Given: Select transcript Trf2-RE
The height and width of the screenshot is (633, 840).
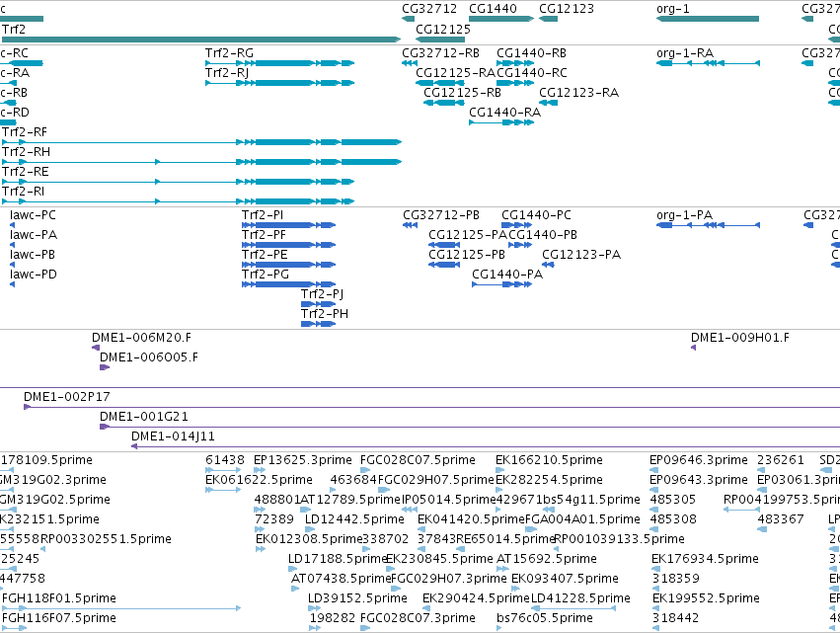Looking at the screenshot, I should point(179,182).
